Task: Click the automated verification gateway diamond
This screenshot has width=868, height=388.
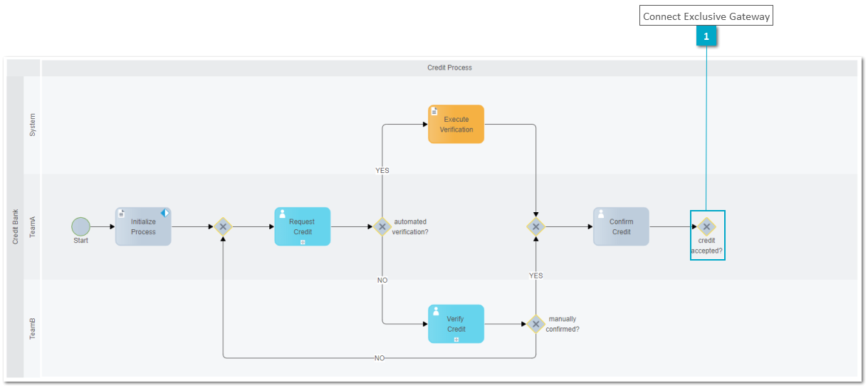Action: coord(382,226)
